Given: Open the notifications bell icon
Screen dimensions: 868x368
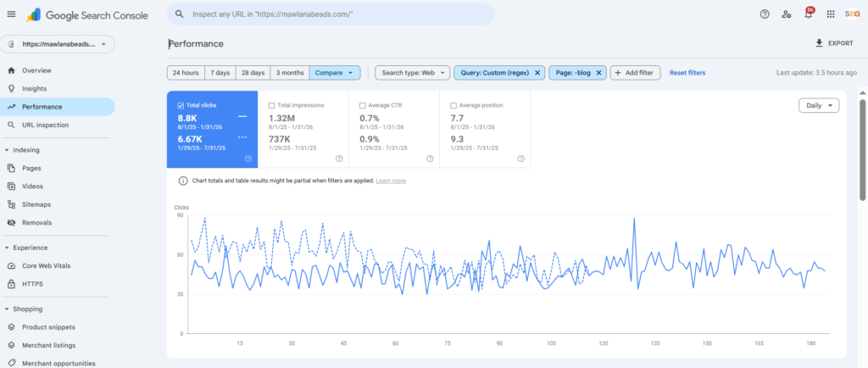Looking at the screenshot, I should click(x=807, y=14).
